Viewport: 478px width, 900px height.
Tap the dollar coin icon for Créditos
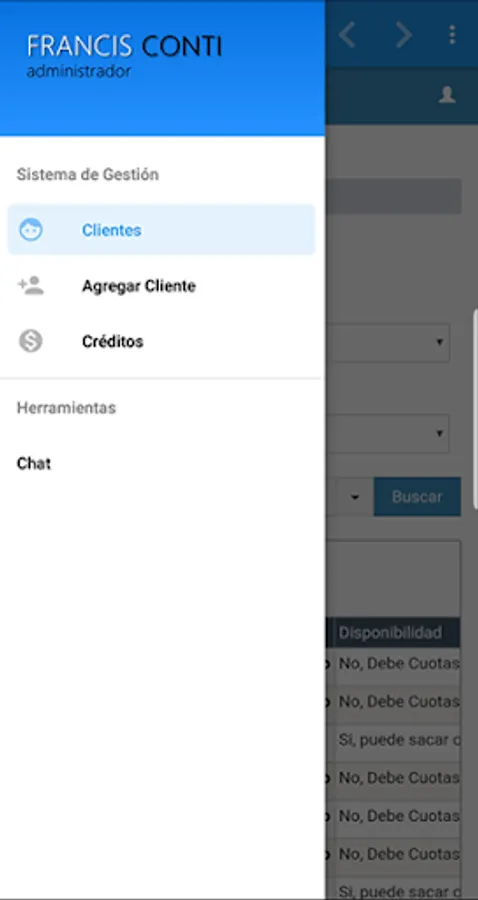[30, 341]
